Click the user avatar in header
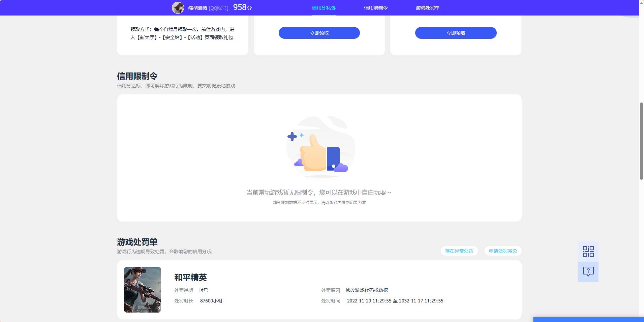Image resolution: width=644 pixels, height=322 pixels. pyautogui.click(x=178, y=8)
